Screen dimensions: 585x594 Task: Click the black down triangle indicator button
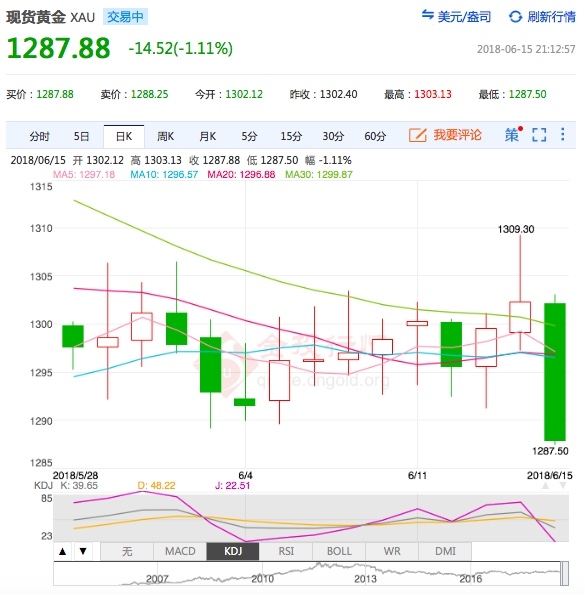[83, 551]
